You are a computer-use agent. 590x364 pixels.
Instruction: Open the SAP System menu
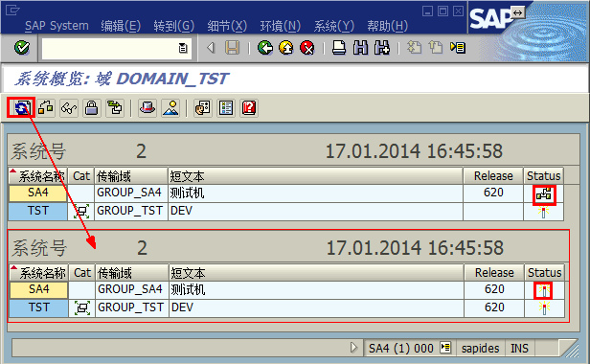(57, 26)
